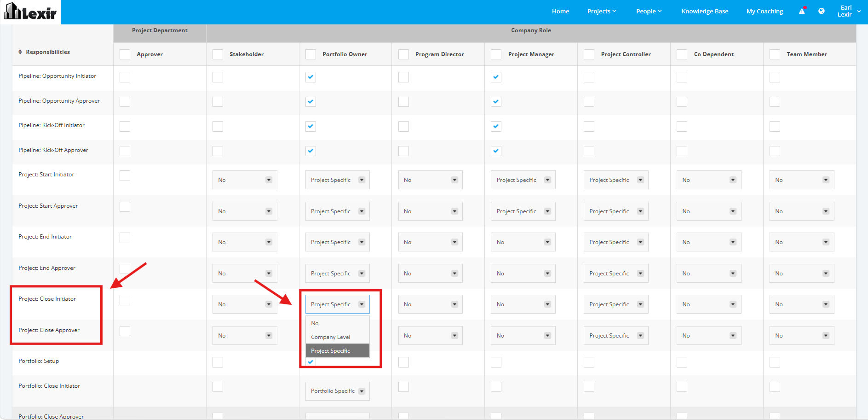Open Team Member dropdown for Project: Close Initiator
The image size is (868, 420).
click(x=802, y=304)
